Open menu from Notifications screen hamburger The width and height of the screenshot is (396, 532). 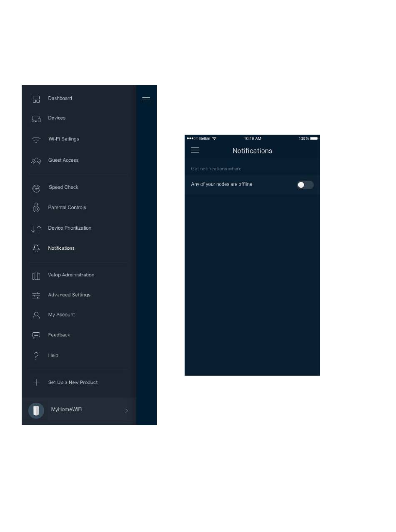(x=195, y=150)
